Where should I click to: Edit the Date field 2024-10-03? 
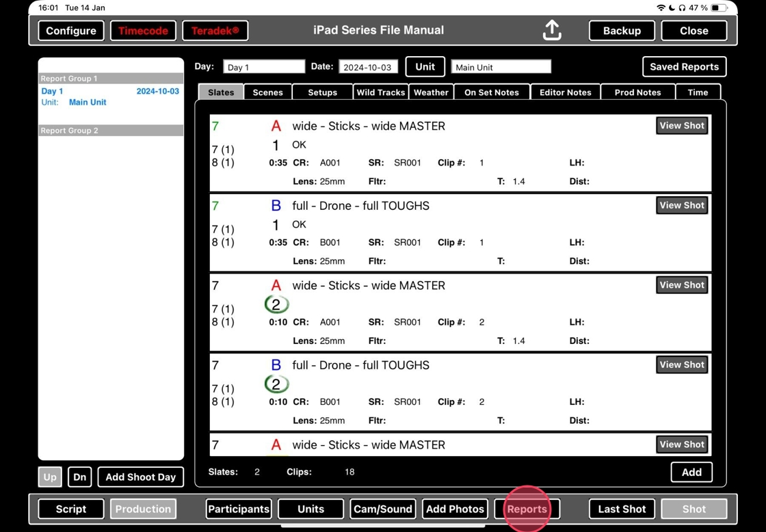[x=368, y=67]
